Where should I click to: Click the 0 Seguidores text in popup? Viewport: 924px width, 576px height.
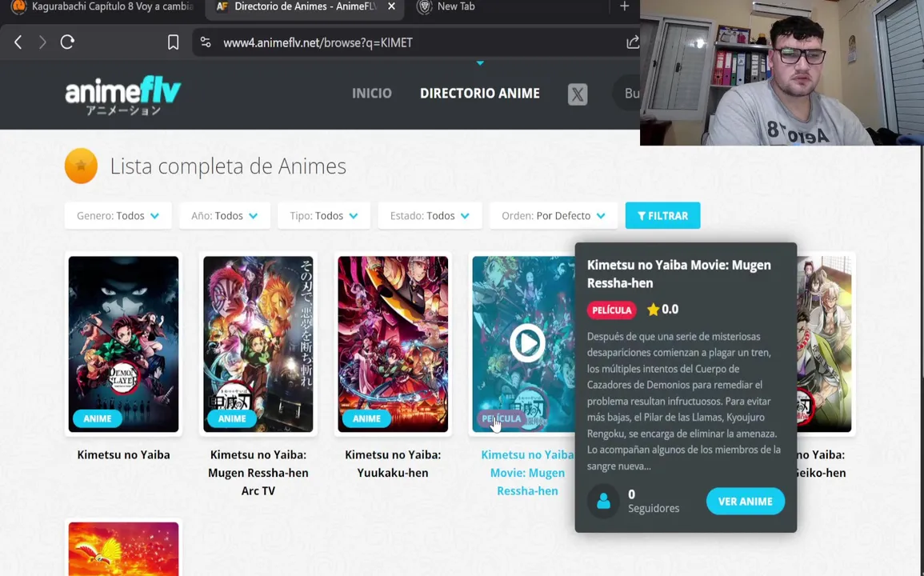[x=654, y=501]
